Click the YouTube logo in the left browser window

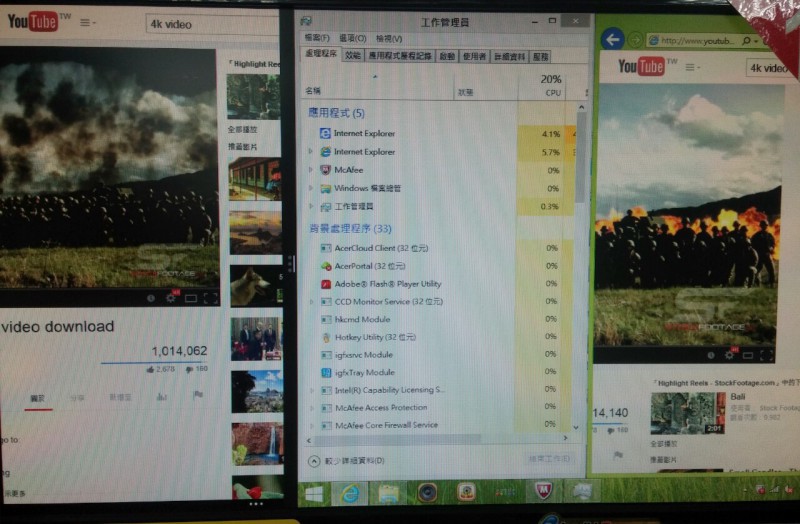point(33,21)
